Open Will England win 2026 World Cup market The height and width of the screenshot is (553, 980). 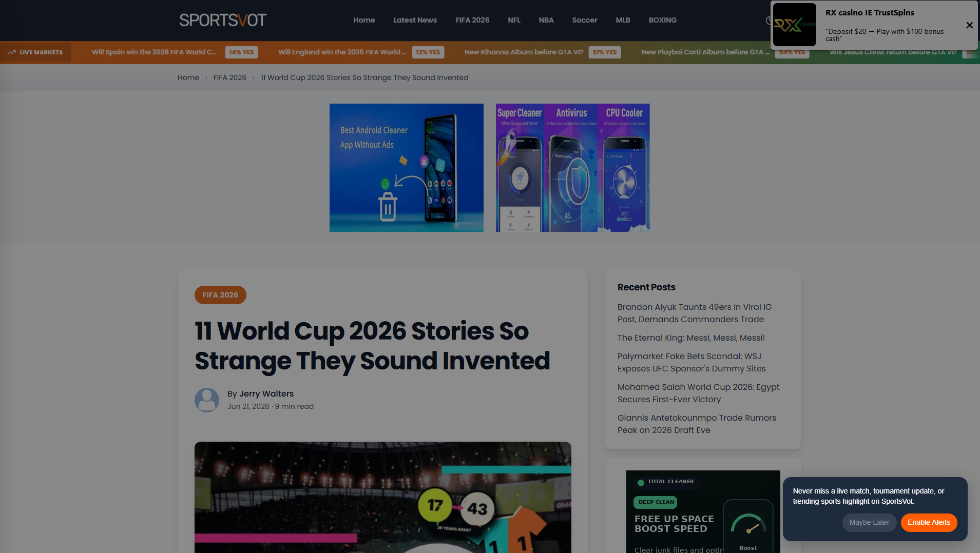coord(342,52)
